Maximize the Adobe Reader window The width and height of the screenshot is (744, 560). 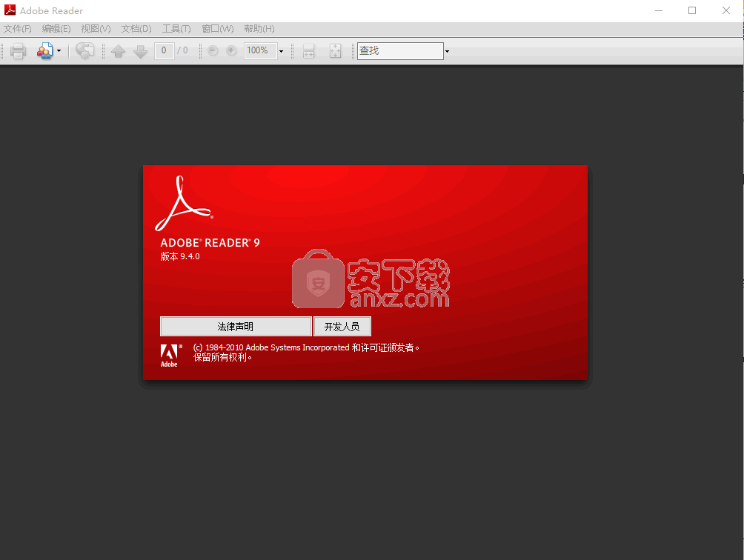click(692, 10)
